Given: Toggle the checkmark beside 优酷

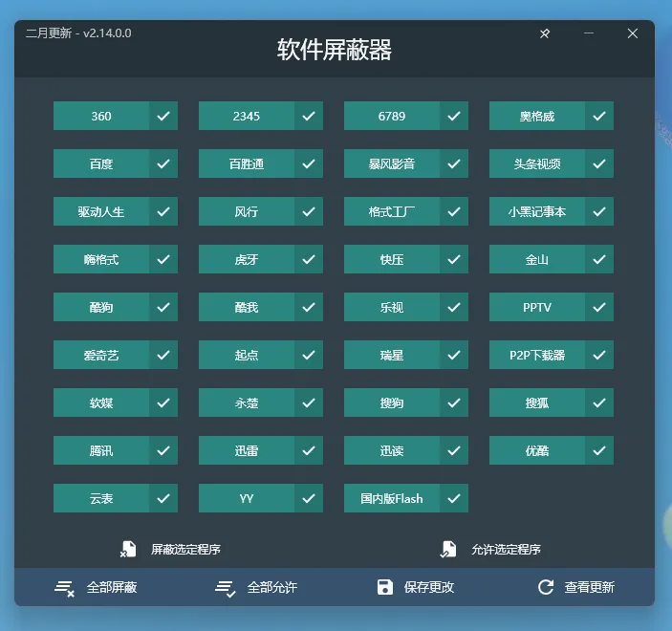Looking at the screenshot, I should pos(599,450).
